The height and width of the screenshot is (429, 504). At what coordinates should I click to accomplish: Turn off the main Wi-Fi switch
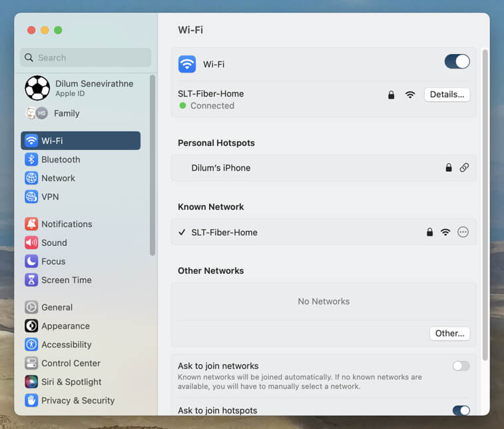pyautogui.click(x=457, y=61)
